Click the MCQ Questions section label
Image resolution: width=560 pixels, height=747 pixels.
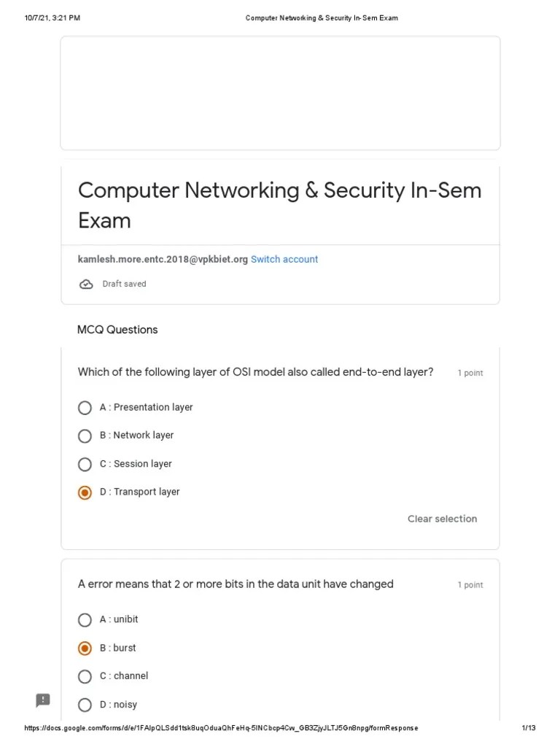(117, 330)
